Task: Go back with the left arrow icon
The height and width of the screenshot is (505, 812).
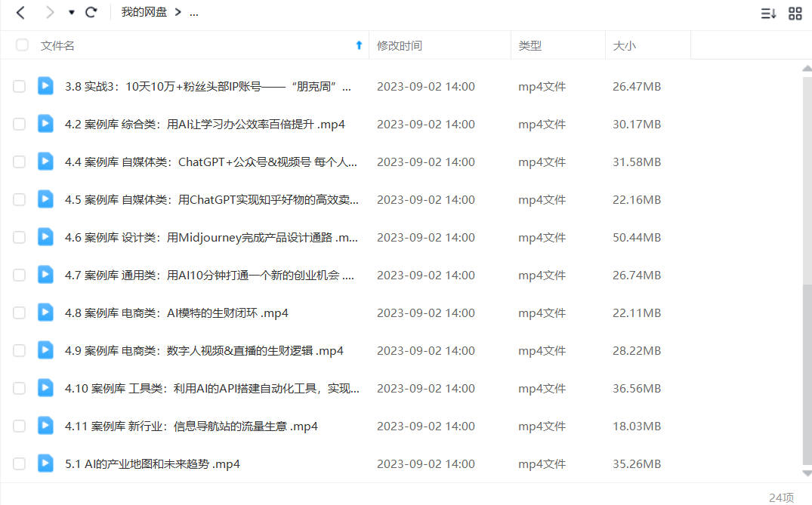Action: (20, 12)
